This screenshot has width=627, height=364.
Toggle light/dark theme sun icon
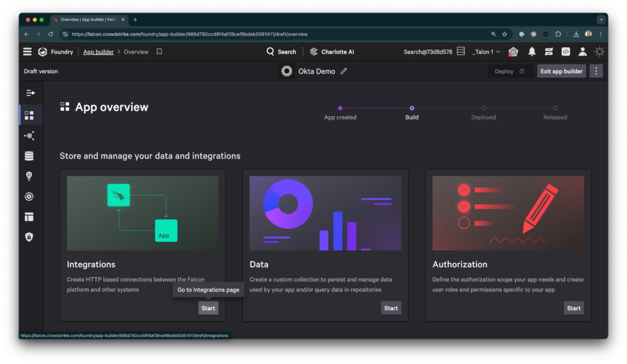(599, 51)
